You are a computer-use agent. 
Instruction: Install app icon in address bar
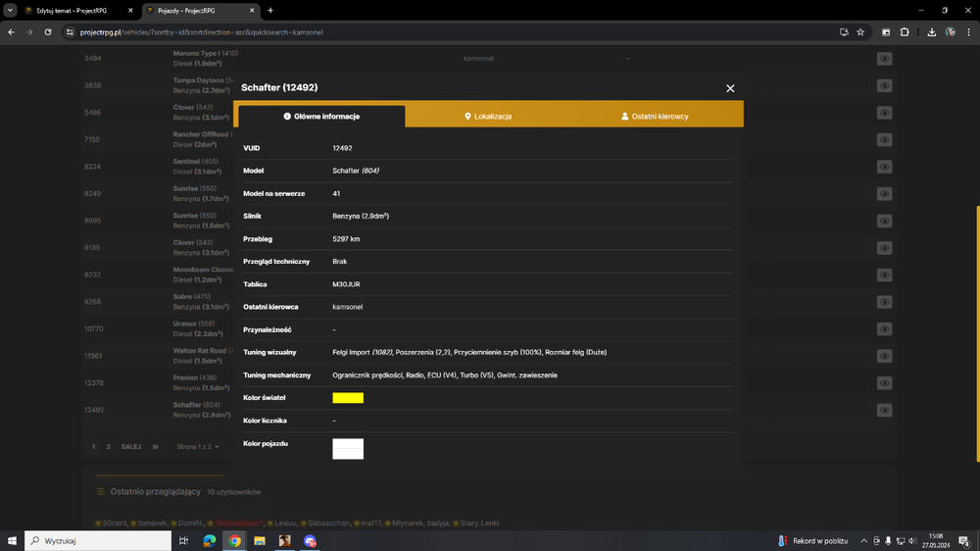844,32
